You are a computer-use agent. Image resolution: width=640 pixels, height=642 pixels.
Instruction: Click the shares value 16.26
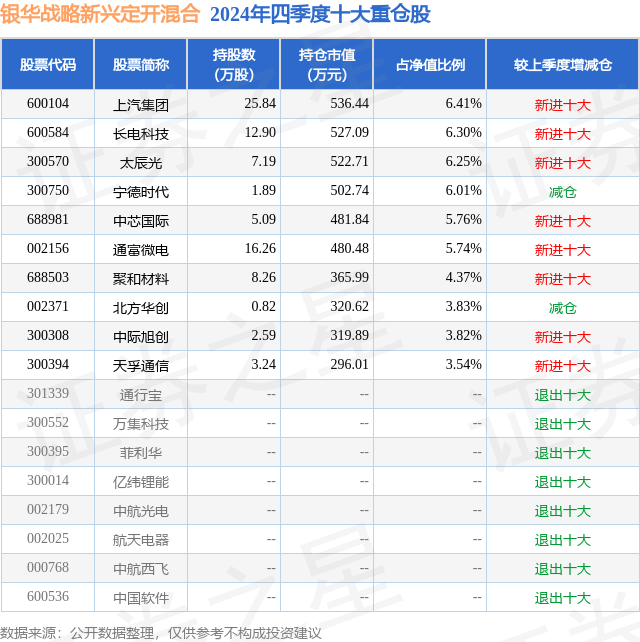260,249
